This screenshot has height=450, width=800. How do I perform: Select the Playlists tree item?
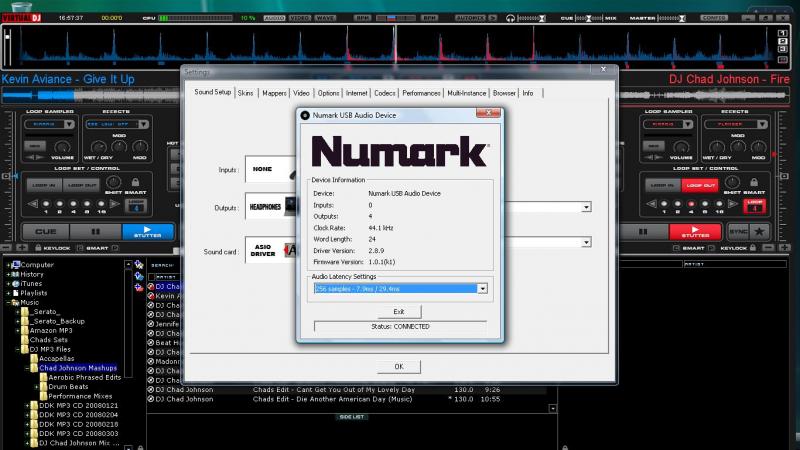[34, 293]
